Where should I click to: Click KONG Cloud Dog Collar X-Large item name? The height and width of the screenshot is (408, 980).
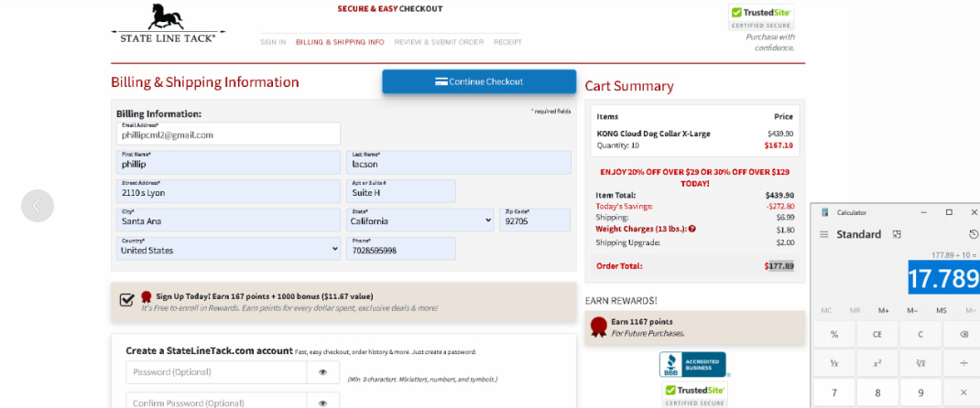pyautogui.click(x=654, y=134)
